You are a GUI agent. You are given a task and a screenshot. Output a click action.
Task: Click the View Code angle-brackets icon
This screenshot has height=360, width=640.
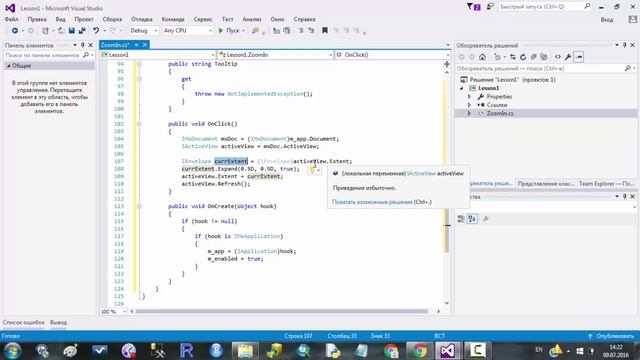[x=558, y=57]
